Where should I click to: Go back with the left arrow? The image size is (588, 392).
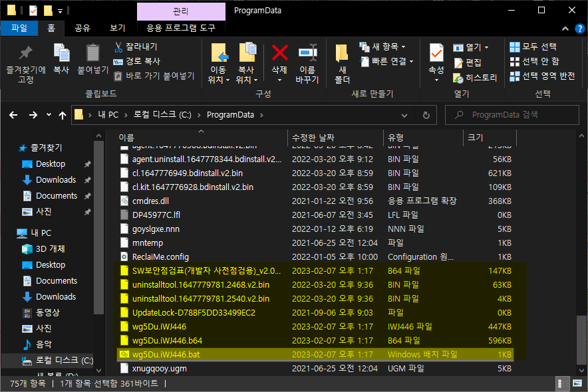[x=13, y=115]
